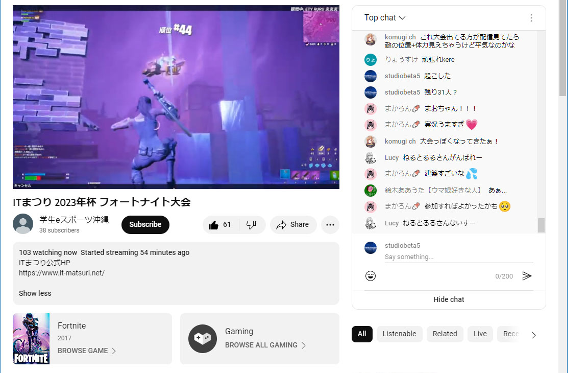
Task: Select the Related filter chip
Action: point(445,334)
